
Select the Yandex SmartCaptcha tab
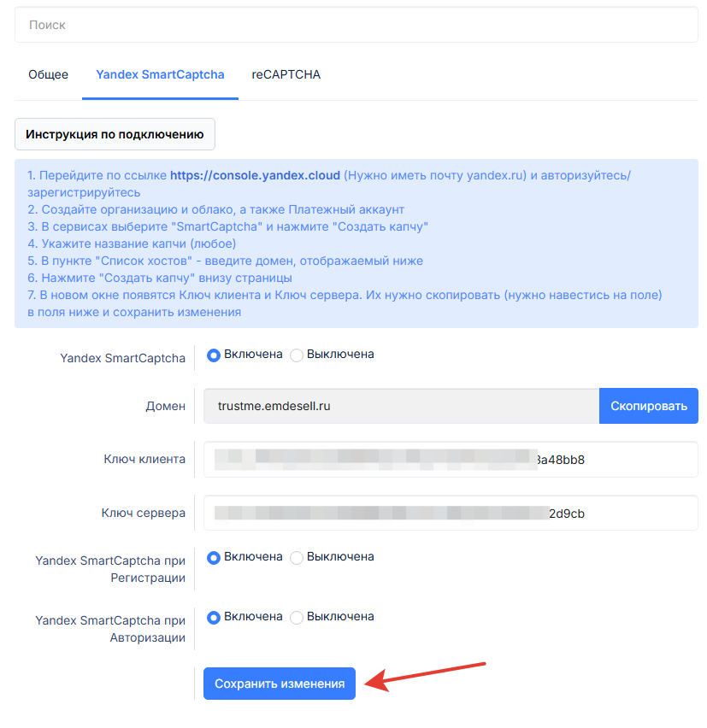pyautogui.click(x=160, y=74)
